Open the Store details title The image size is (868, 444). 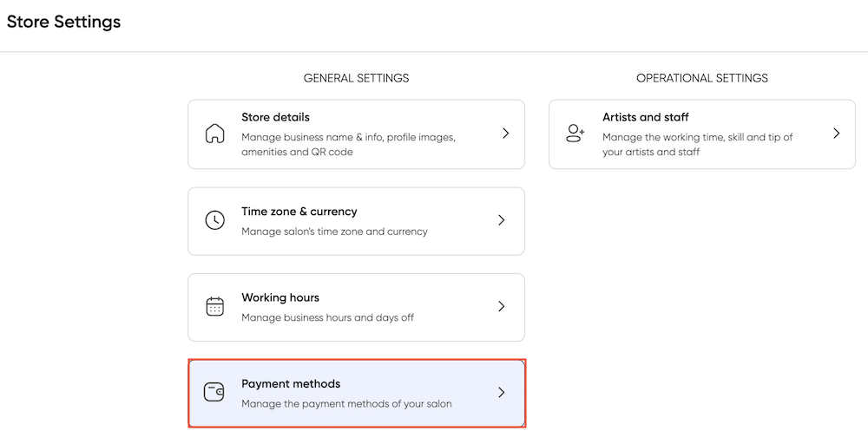275,117
